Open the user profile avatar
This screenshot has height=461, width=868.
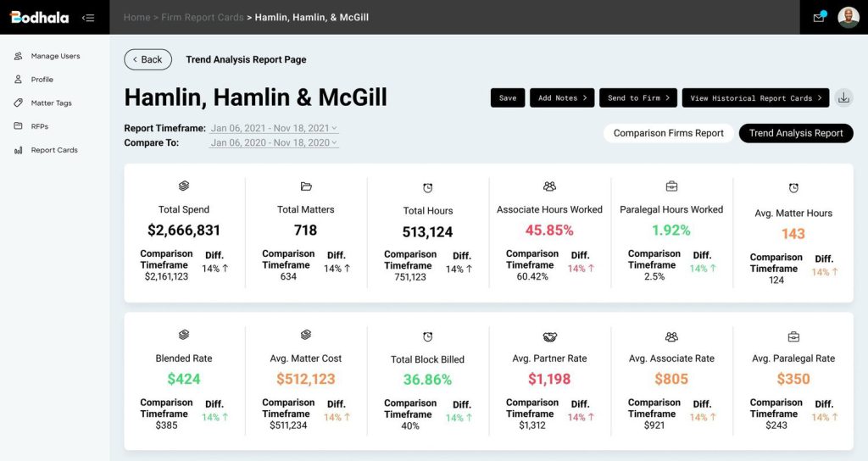click(x=848, y=17)
